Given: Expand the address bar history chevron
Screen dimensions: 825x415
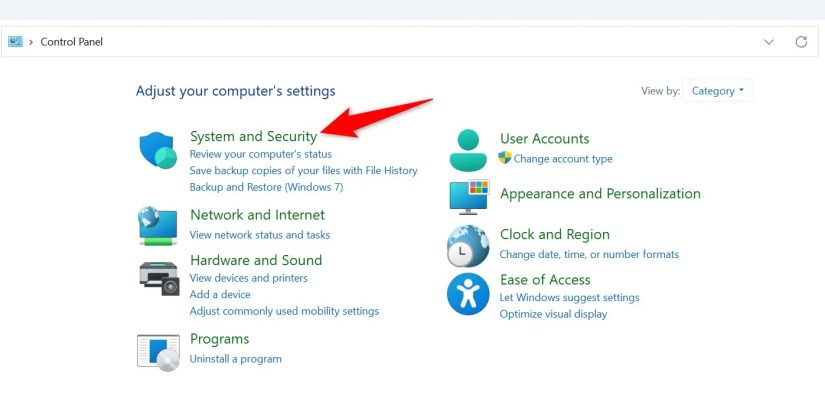Looking at the screenshot, I should coord(769,42).
